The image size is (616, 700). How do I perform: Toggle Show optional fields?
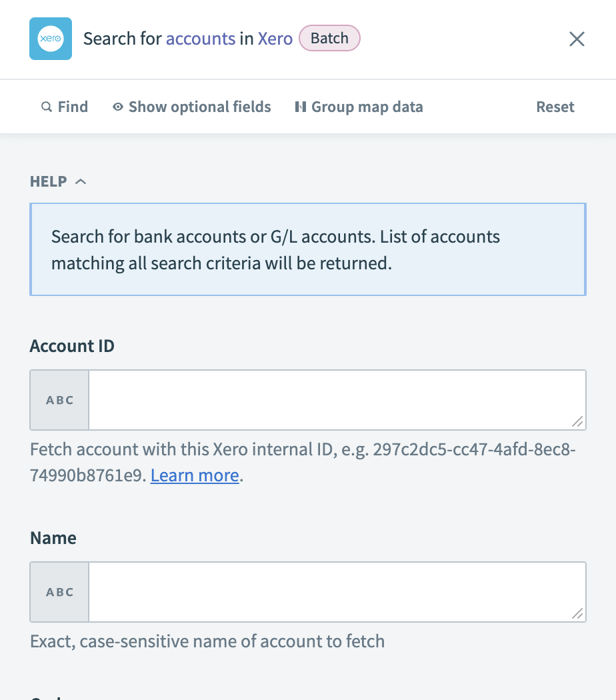199,107
